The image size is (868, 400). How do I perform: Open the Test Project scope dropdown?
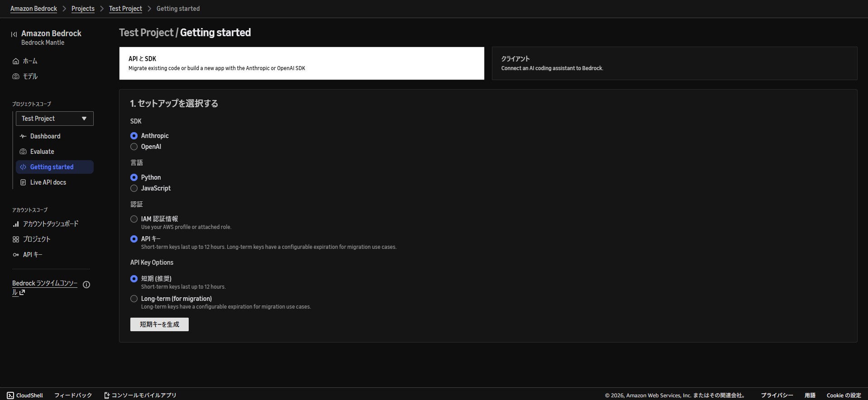tap(55, 119)
